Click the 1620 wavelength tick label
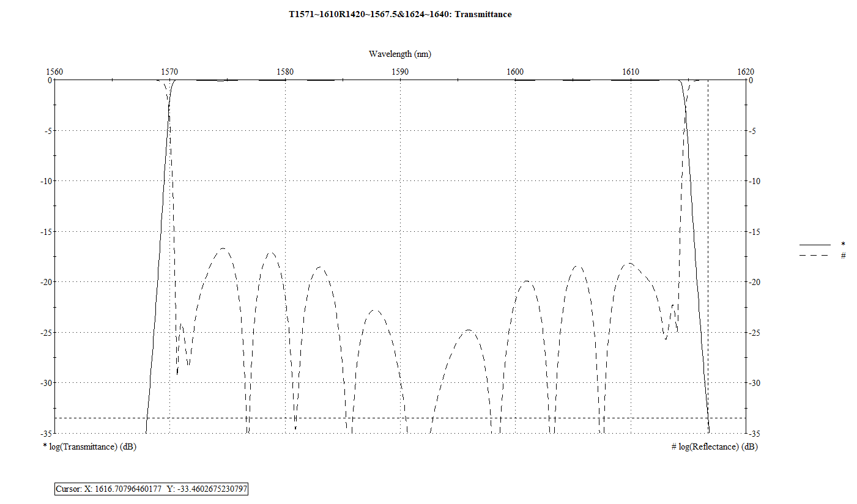This screenshot has height=504, width=857. pos(746,72)
